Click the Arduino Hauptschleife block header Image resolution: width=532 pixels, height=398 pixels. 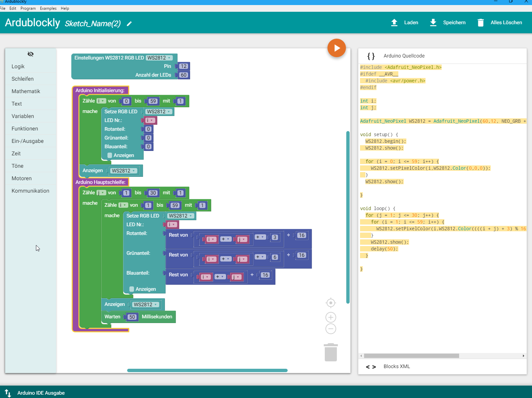(100, 182)
